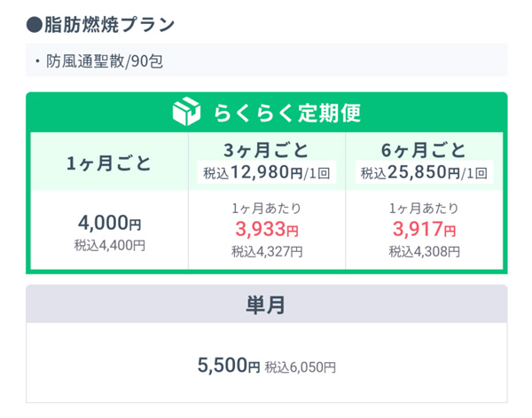Viewport: 532px width, 418px height.
Task: Pick the 5,500円 single-month price
Action: (228, 365)
